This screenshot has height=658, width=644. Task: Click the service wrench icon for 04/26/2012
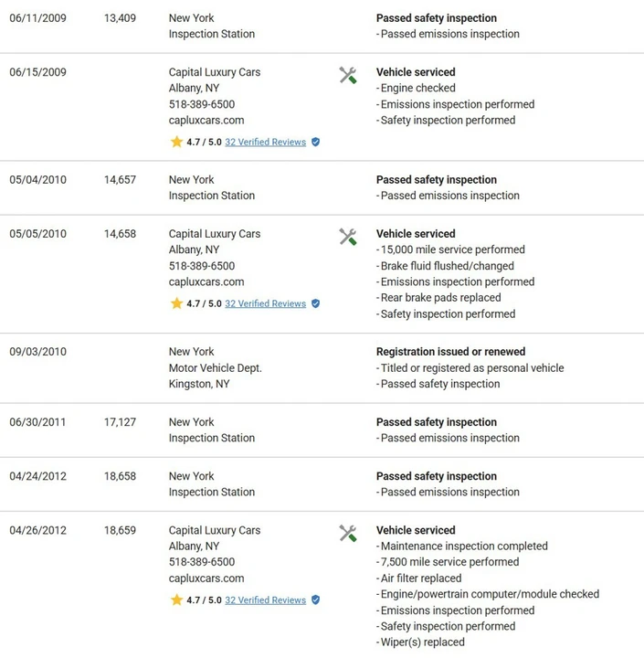pos(348,534)
